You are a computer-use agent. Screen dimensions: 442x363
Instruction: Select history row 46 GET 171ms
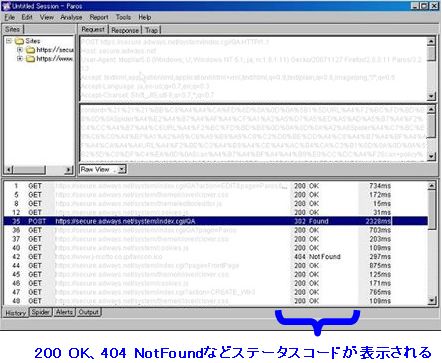215,283
